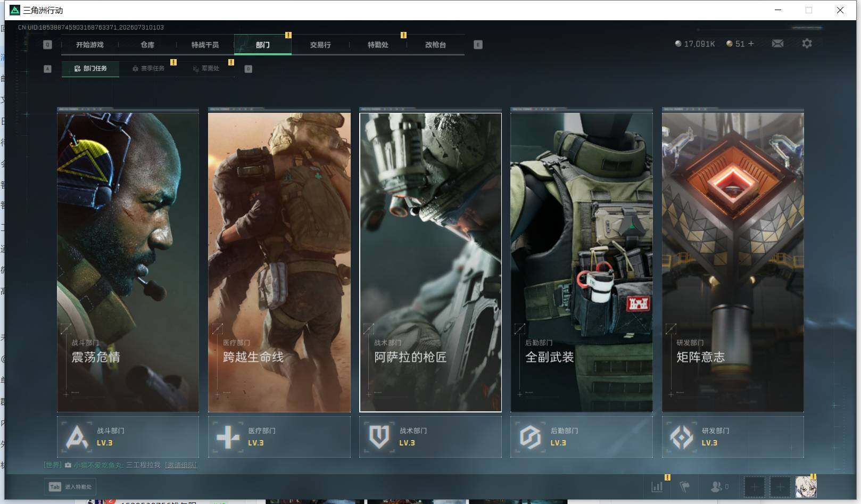Viewport: 861px width, 504px height.
Task: Open the 阿萨拉的枪匠 tactical department card
Action: (x=430, y=262)
